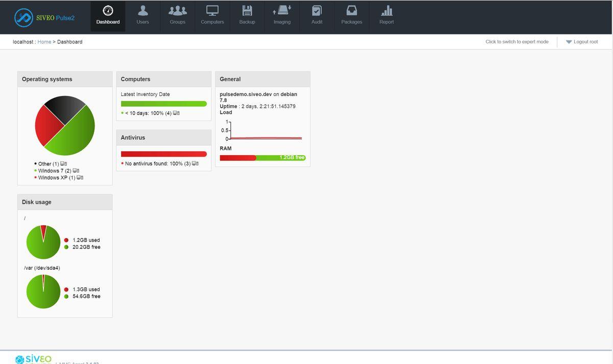Screen dimensions: 613x364
Task: Click the Antivirus panel header
Action: [164, 137]
